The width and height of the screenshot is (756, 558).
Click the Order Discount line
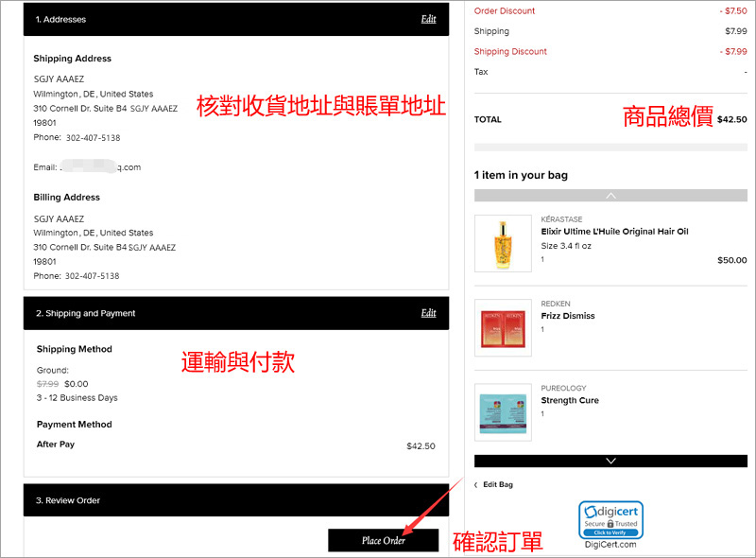(610, 10)
